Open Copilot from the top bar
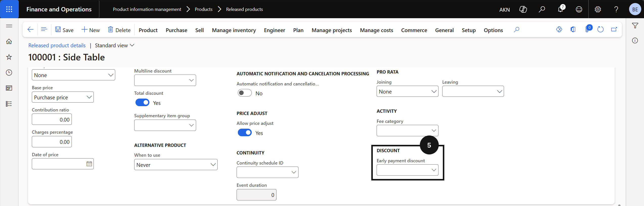The image size is (644, 206). (523, 9)
